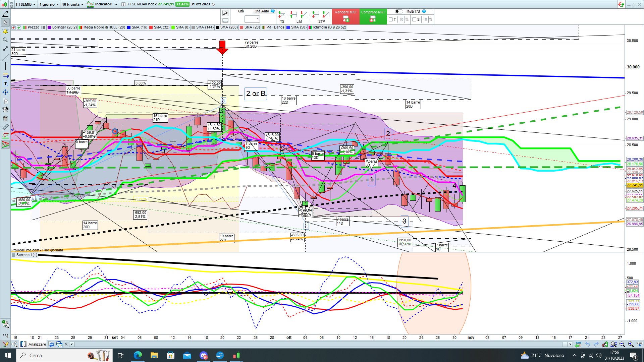
Task: Click the instrument info icon
Action: tap(123, 4)
